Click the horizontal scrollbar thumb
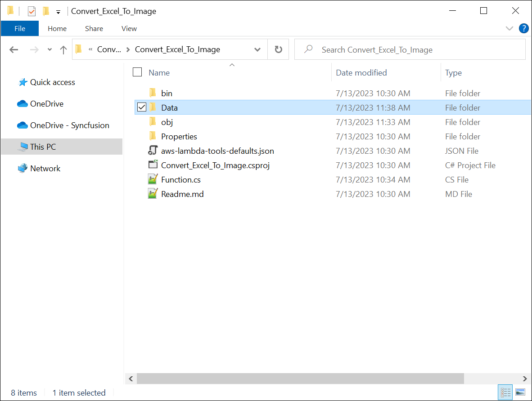Screen dimensions: 532x401 click(300, 379)
